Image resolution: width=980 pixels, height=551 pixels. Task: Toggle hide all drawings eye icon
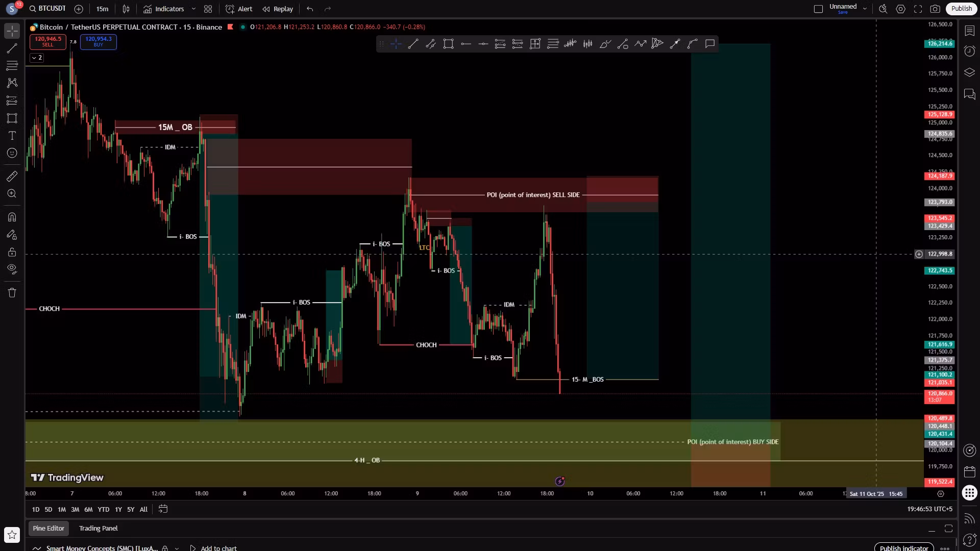tap(12, 269)
